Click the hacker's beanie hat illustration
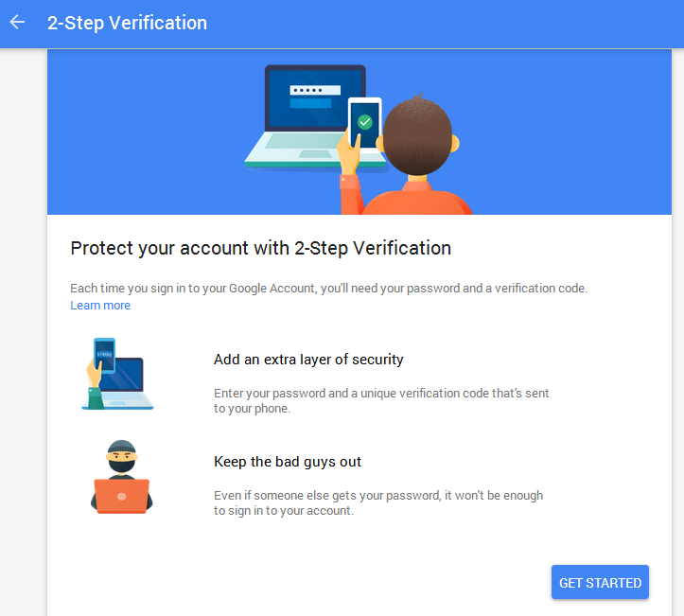 (122, 447)
